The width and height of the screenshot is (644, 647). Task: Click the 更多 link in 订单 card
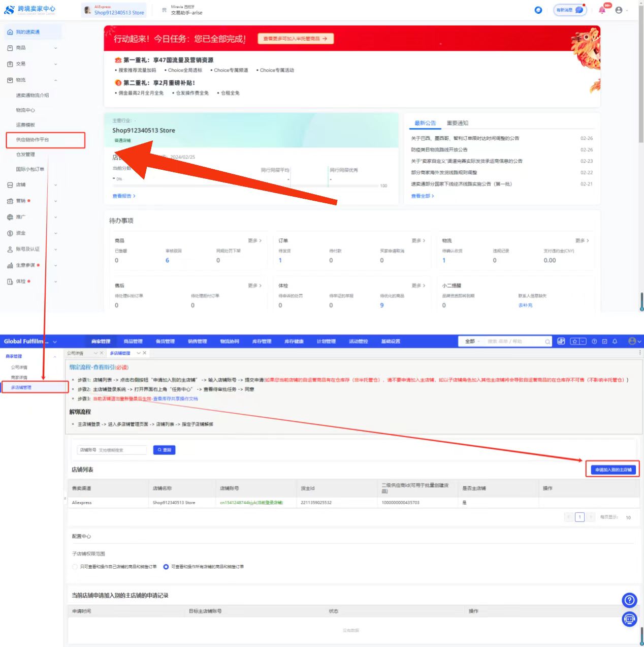point(418,240)
